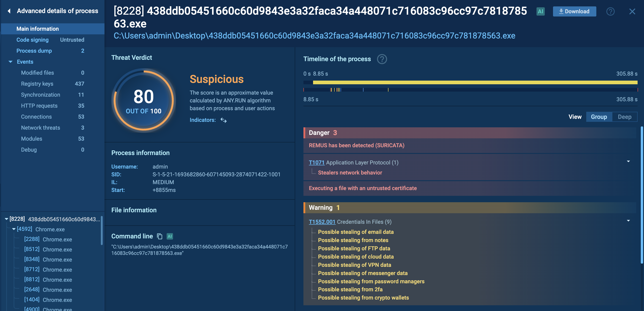This screenshot has width=644, height=311.
Task: Click Possible stealing from crypto wallets
Action: [363, 298]
